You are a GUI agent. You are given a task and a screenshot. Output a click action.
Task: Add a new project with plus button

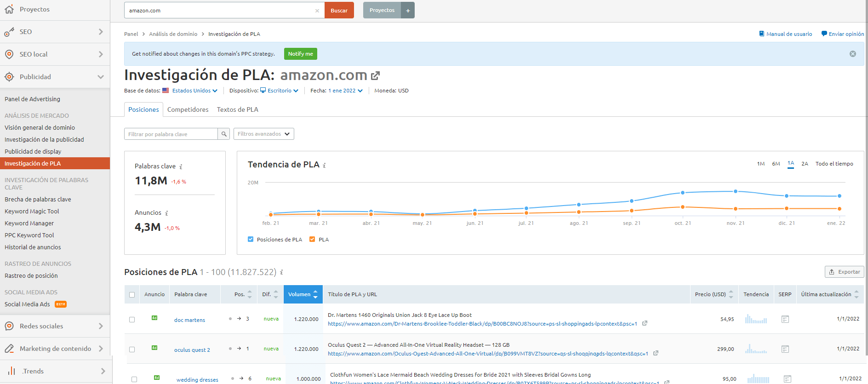[x=408, y=10]
